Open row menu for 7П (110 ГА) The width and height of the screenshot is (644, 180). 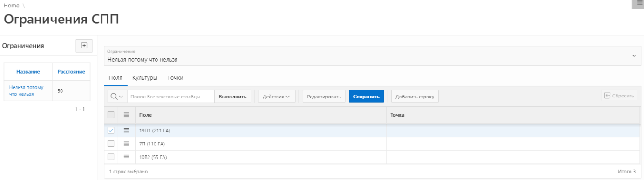tap(126, 144)
